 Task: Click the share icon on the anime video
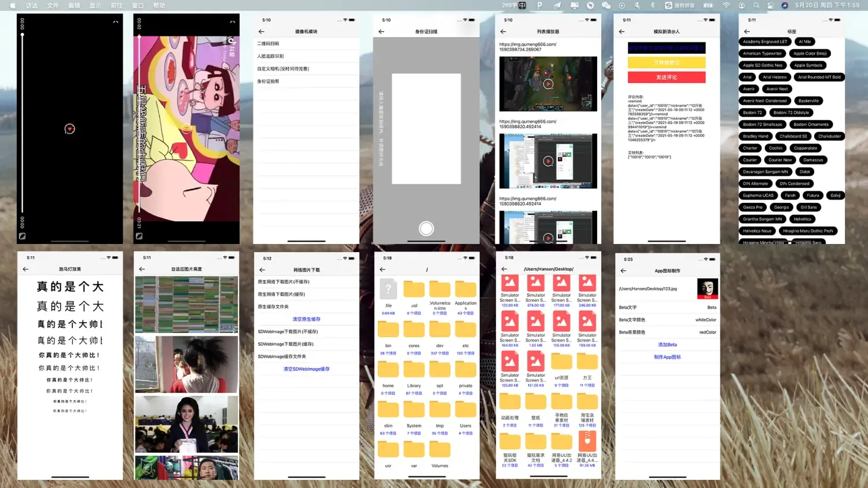click(x=232, y=42)
